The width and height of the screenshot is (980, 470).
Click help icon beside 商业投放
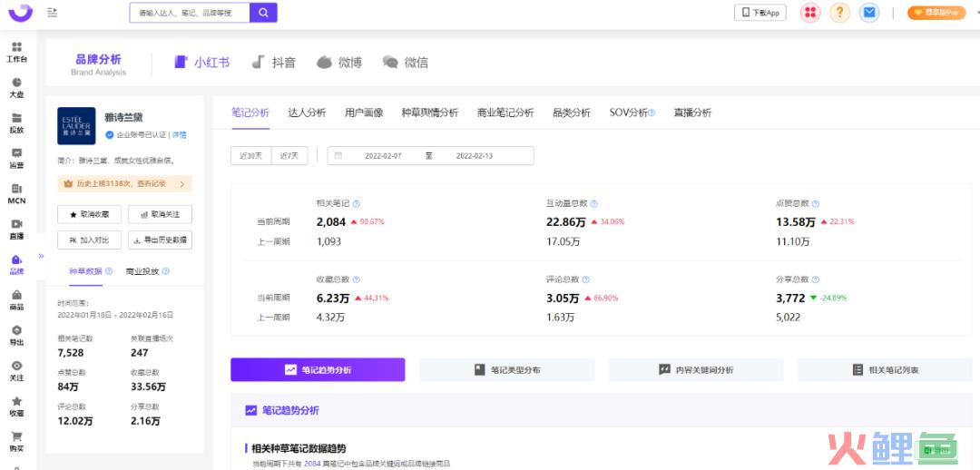[x=166, y=271]
